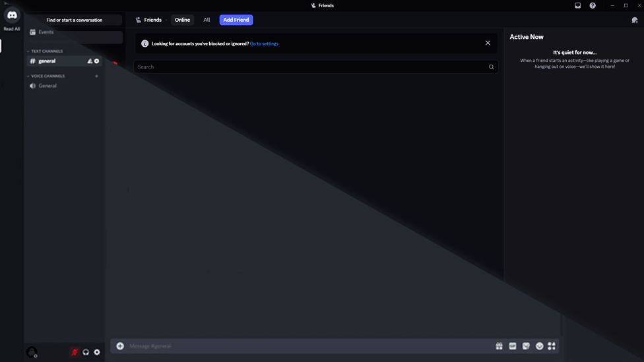Click the info icon in the banner
This screenshot has height=362, width=644.
pyautogui.click(x=145, y=44)
